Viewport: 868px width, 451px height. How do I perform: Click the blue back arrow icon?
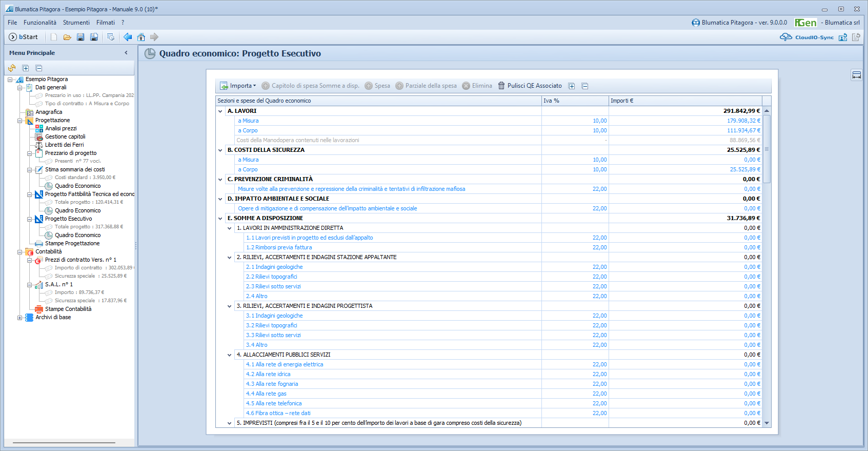(x=128, y=37)
